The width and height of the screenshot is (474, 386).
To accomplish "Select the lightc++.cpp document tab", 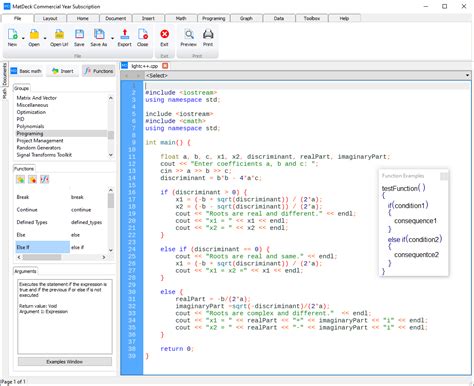I will [144, 66].
